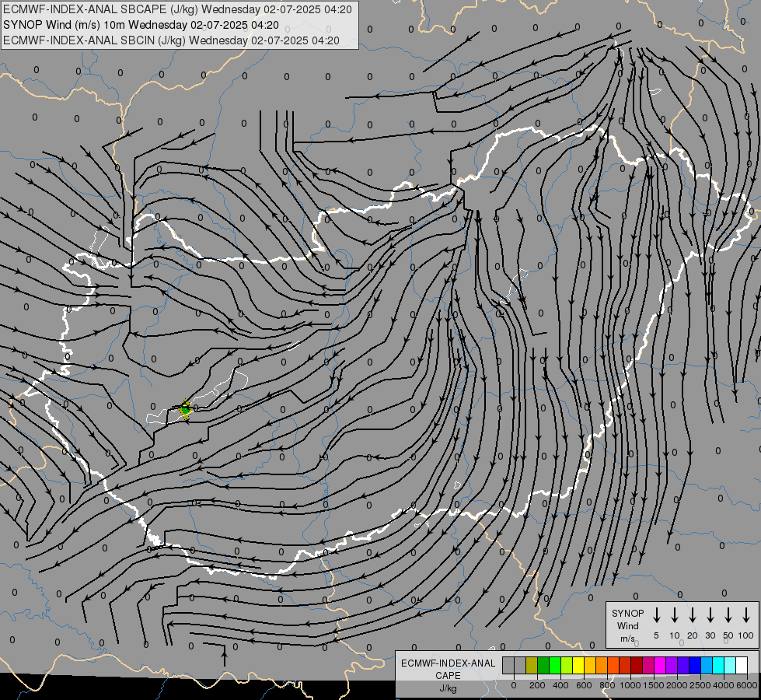Click the orange swatch left of 800 tick
Image resolution: width=761 pixels, height=700 pixels.
(x=602, y=666)
